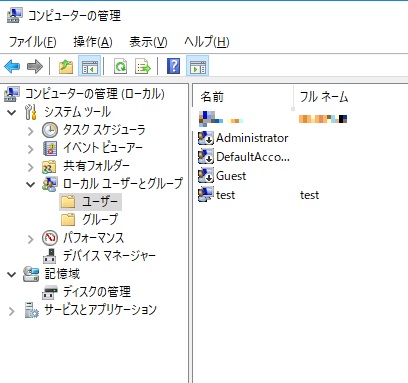The height and width of the screenshot is (383, 408).
Task: Open Help with the question mark icon
Action: (x=173, y=66)
